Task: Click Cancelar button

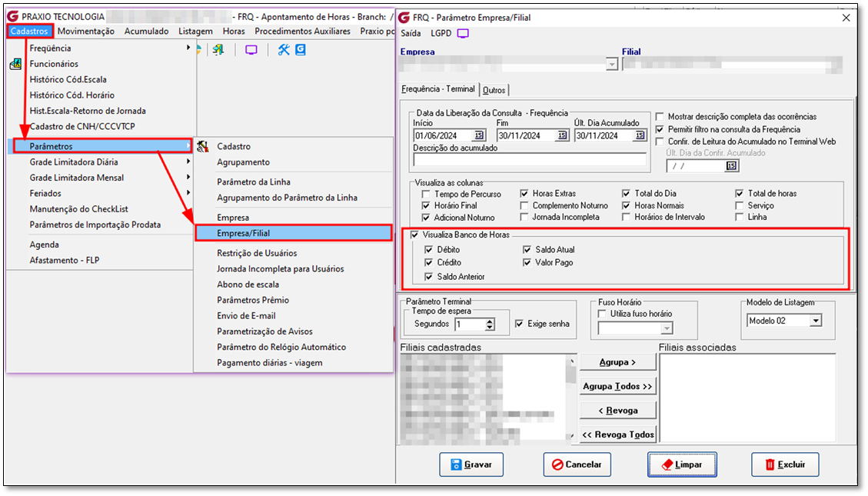Action: click(577, 464)
